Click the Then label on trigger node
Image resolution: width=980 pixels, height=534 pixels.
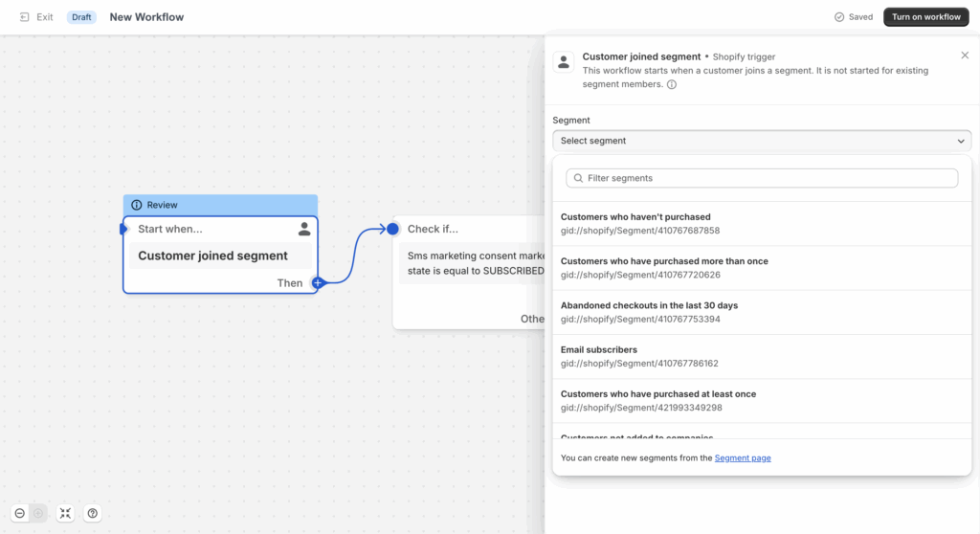point(289,283)
